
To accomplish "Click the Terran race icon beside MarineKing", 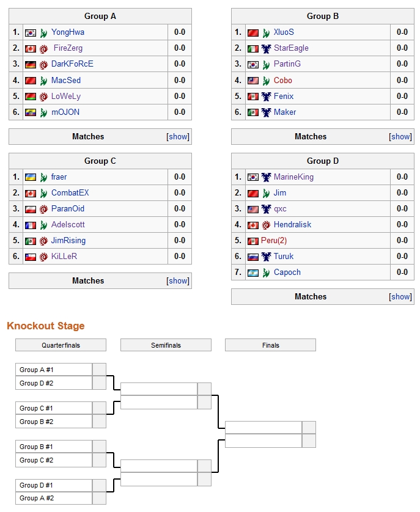I will [266, 177].
